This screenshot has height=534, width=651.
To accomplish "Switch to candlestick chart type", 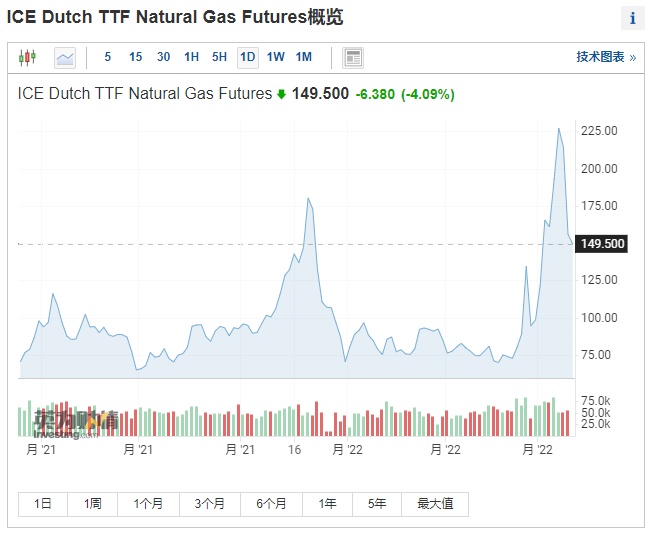I will [x=27, y=57].
